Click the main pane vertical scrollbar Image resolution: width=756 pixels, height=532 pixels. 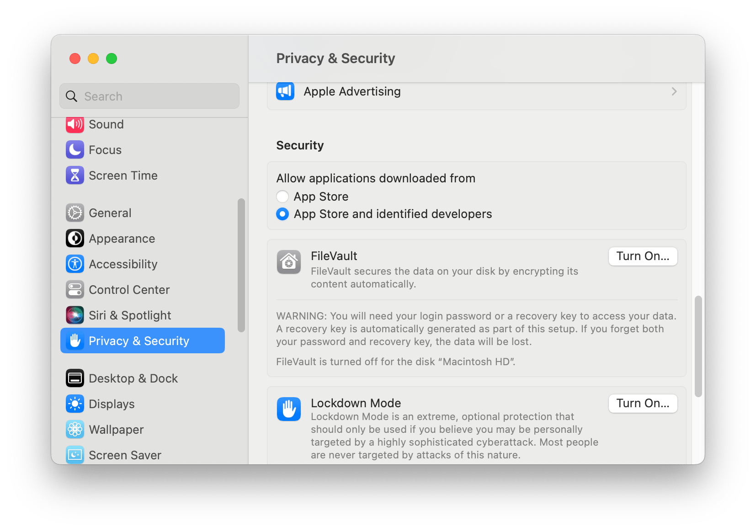pos(698,346)
